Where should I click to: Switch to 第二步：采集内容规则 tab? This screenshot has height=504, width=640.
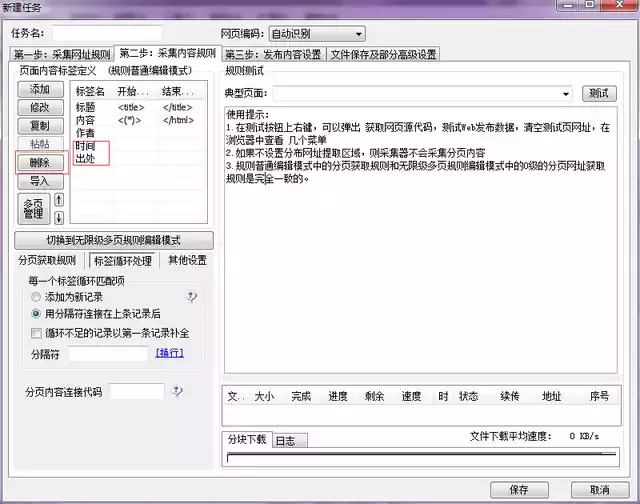(x=167, y=53)
